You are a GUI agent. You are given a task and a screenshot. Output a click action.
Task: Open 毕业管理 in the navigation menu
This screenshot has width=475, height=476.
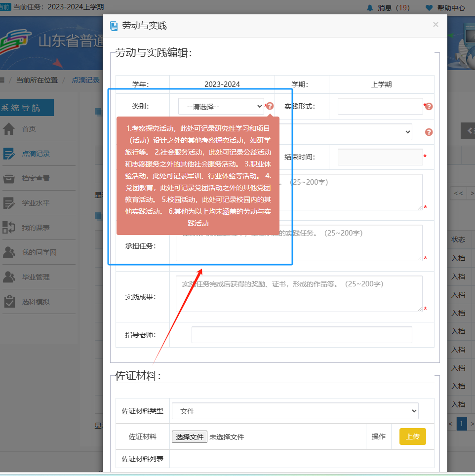(36, 277)
